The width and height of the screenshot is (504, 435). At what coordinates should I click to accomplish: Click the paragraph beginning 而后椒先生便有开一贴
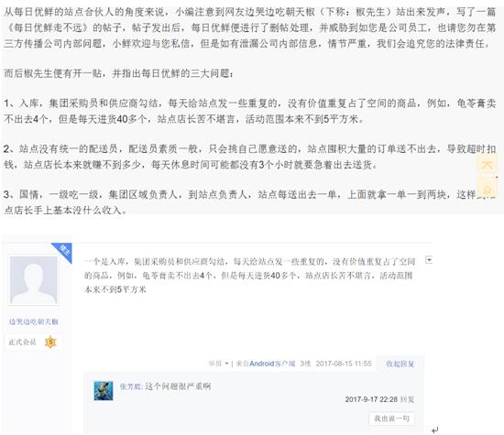(119, 73)
